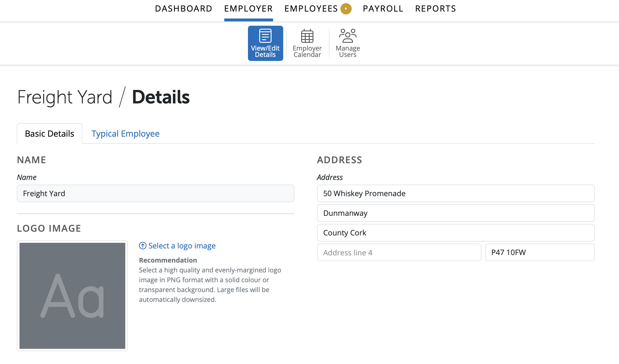This screenshot has height=364, width=619.
Task: Open the Reports menu
Action: pyautogui.click(x=435, y=9)
